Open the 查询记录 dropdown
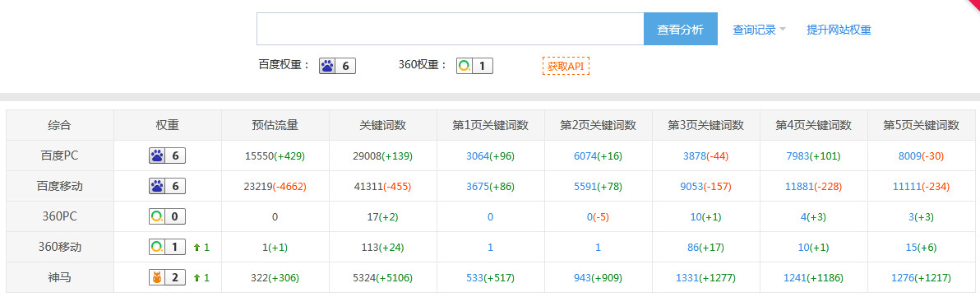The height and width of the screenshot is (297, 980). click(759, 30)
